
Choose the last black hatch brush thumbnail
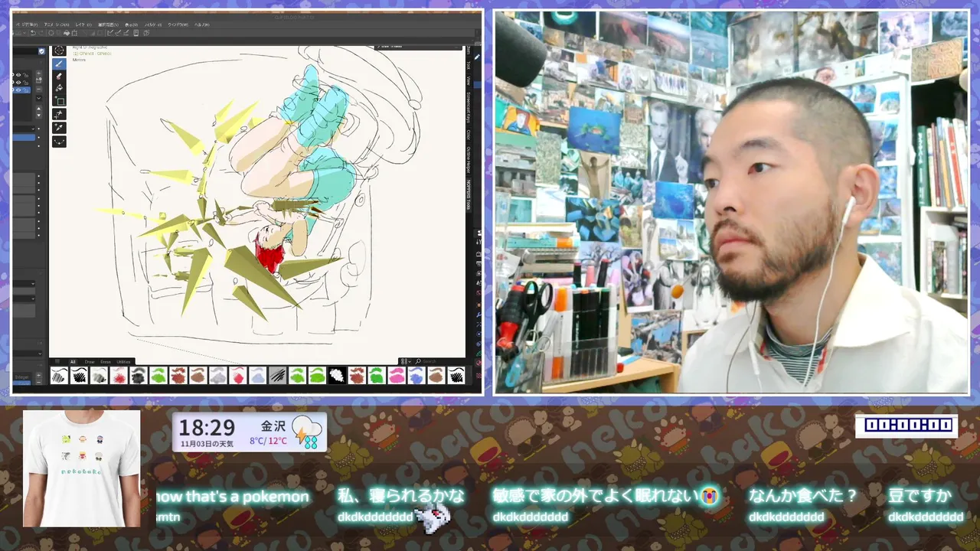point(456,375)
